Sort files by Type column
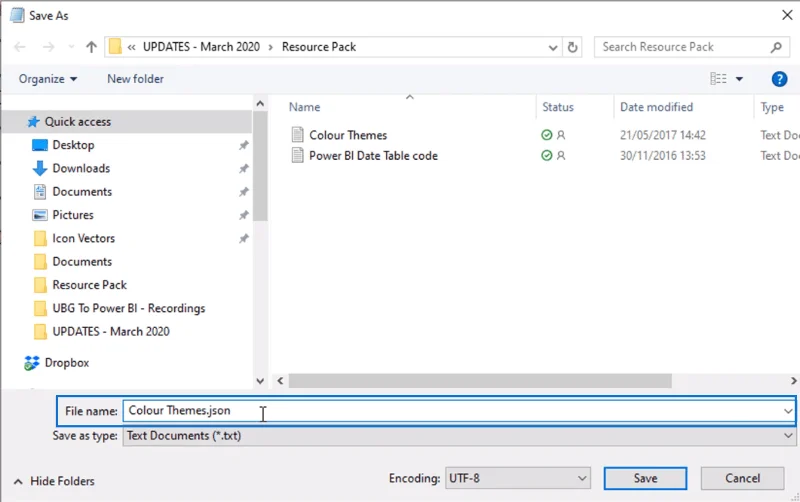Screen dimensions: 800x502 coord(772,107)
